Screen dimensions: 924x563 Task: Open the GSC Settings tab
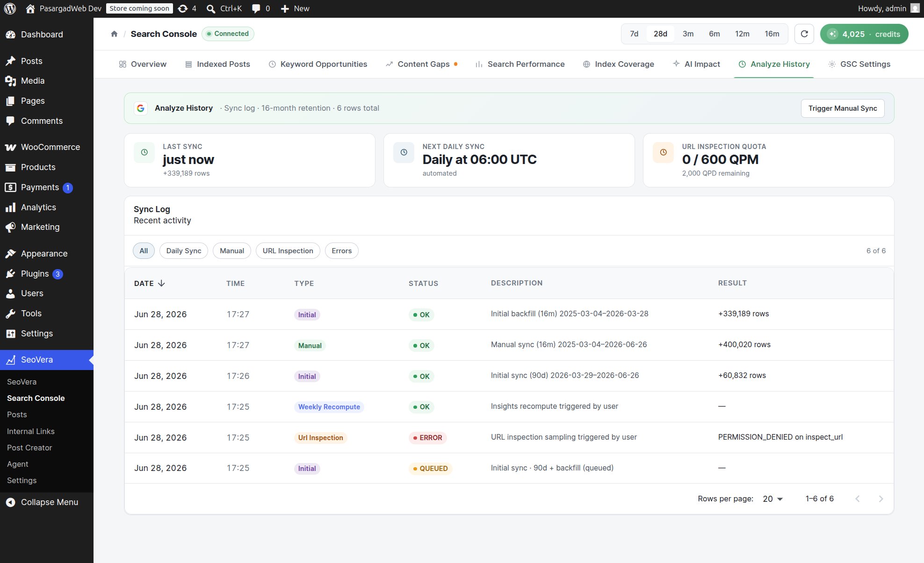pyautogui.click(x=859, y=64)
